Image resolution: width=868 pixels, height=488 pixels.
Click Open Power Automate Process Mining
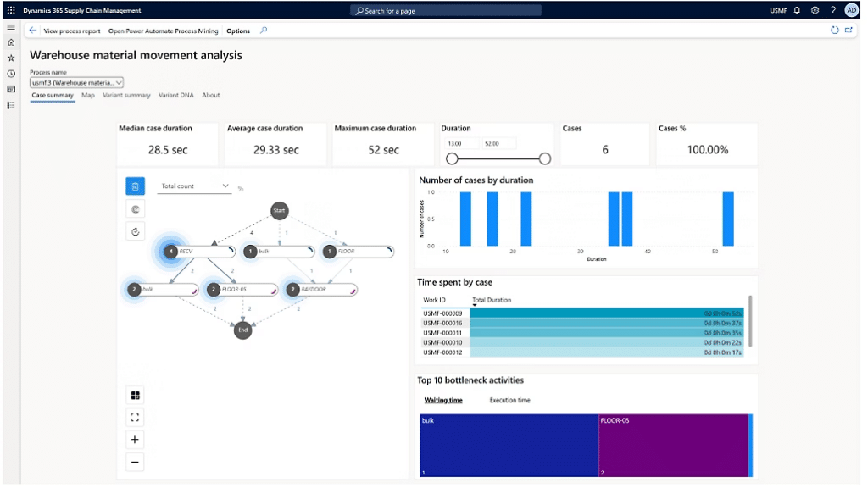[163, 30]
